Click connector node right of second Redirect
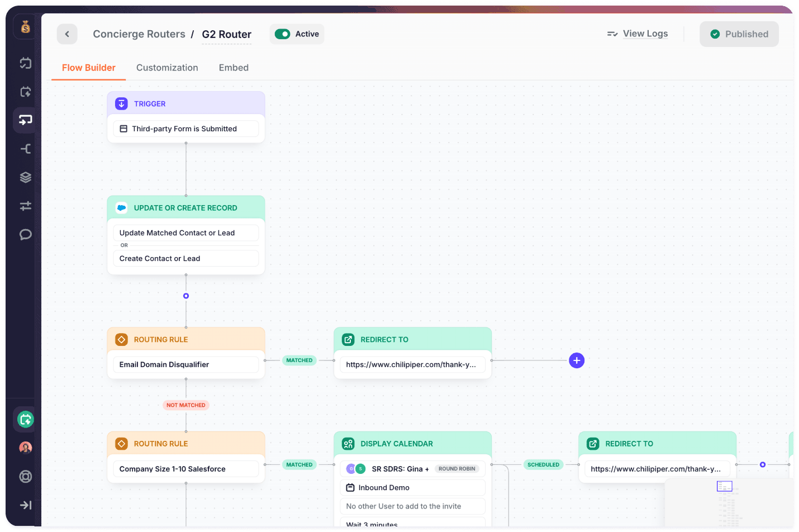 point(763,464)
